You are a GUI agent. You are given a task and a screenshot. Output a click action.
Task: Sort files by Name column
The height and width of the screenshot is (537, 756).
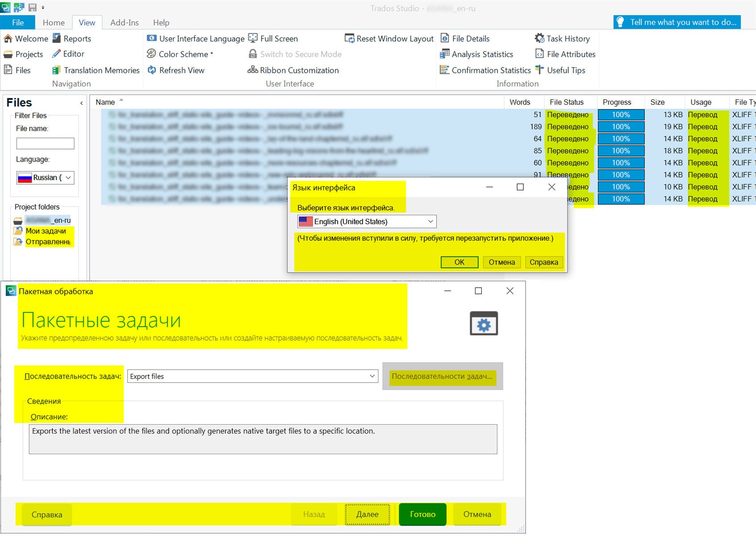coord(297,102)
